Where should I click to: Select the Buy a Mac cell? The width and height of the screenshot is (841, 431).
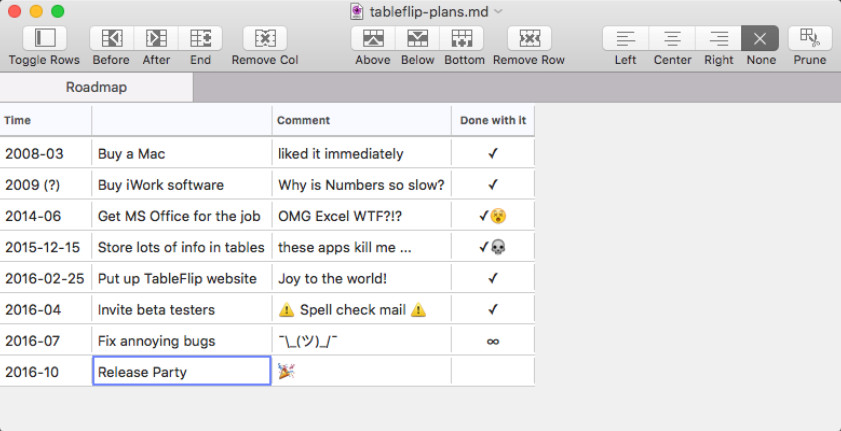coord(182,154)
